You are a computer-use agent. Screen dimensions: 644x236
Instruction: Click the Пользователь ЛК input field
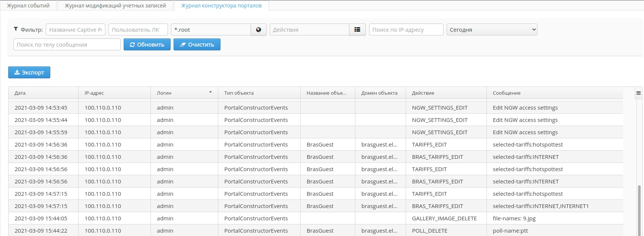point(138,30)
